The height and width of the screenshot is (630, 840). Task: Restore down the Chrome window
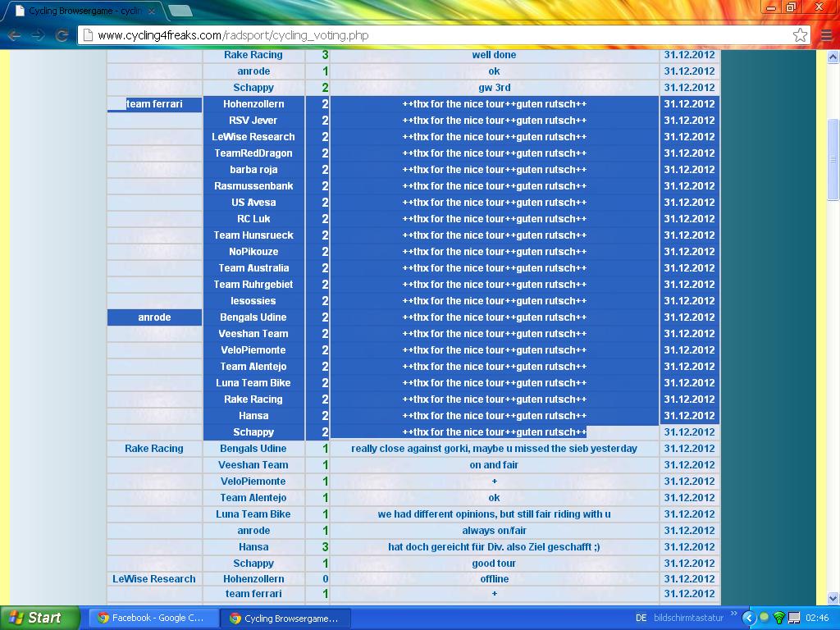[x=791, y=7]
